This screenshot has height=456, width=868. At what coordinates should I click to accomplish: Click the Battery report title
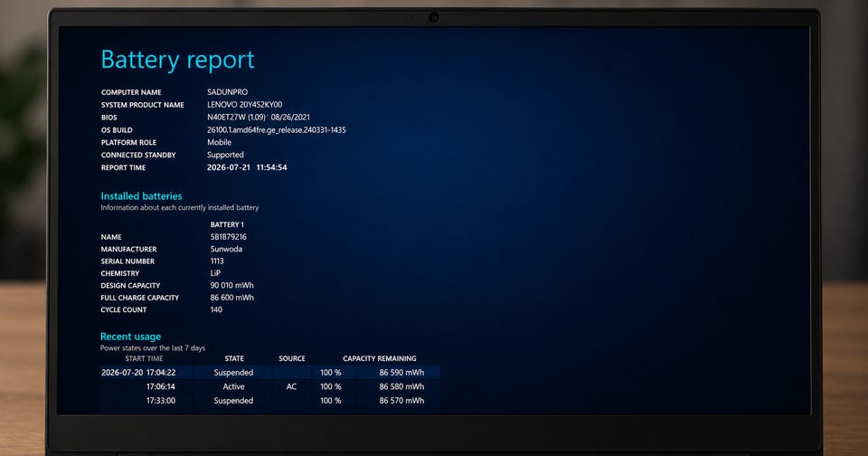click(178, 60)
